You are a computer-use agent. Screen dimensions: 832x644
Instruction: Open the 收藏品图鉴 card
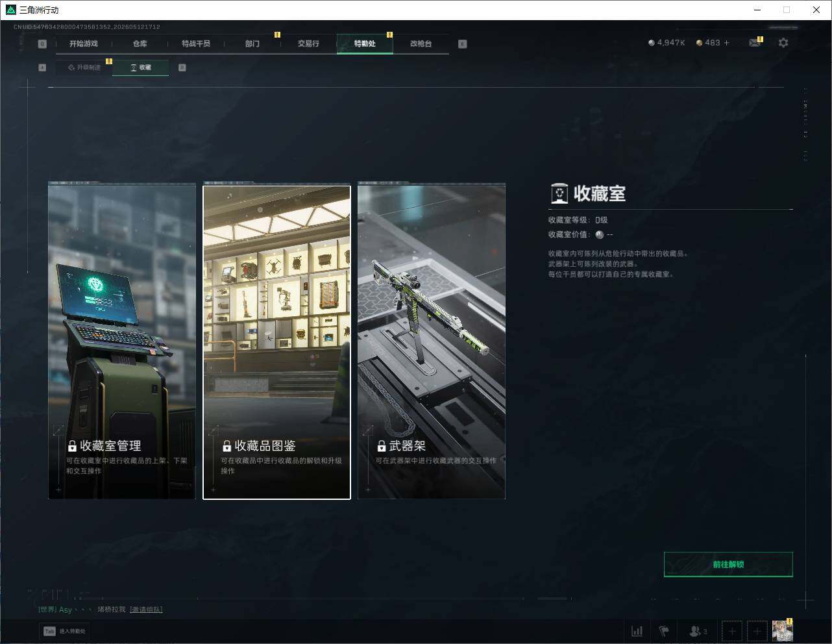(x=277, y=342)
